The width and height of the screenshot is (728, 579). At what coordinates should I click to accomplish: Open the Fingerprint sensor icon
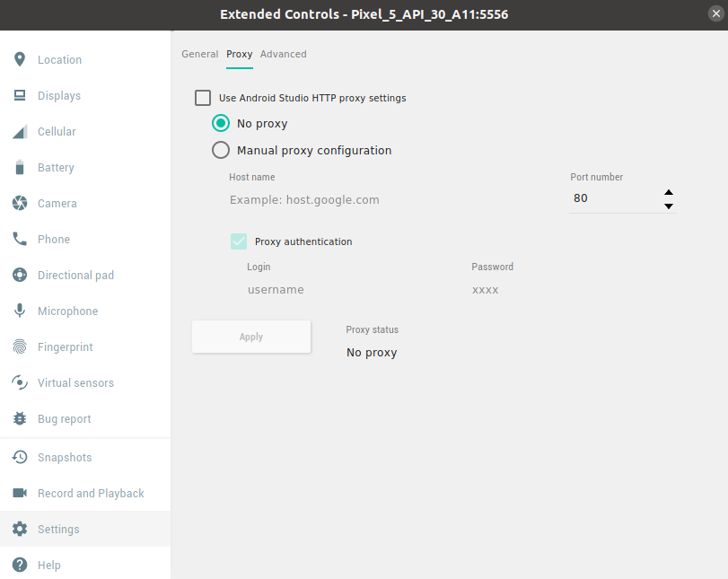(19, 347)
